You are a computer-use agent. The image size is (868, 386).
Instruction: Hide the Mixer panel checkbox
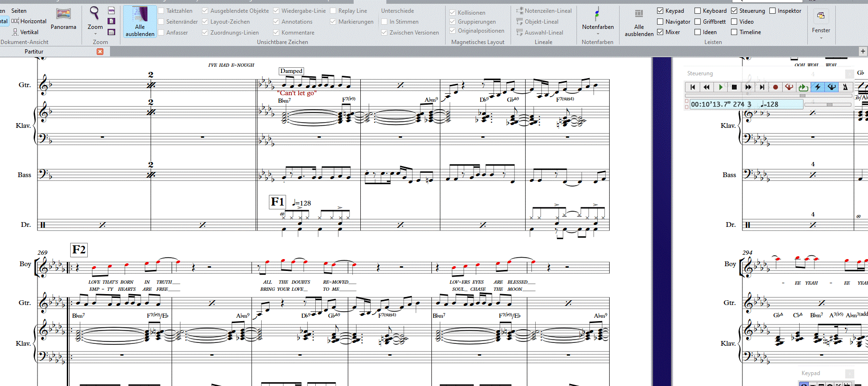660,32
